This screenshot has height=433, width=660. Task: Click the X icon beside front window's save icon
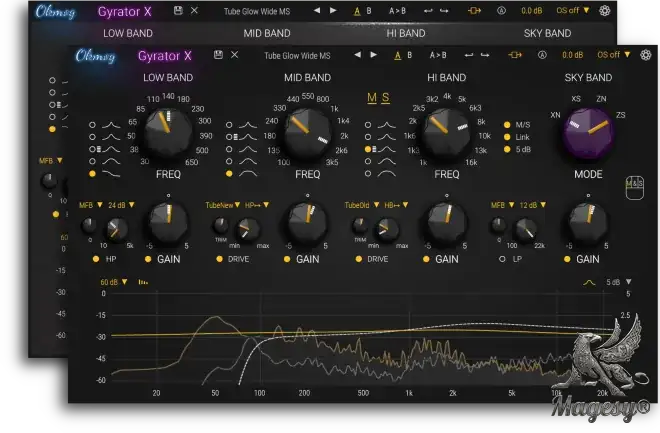click(x=234, y=55)
